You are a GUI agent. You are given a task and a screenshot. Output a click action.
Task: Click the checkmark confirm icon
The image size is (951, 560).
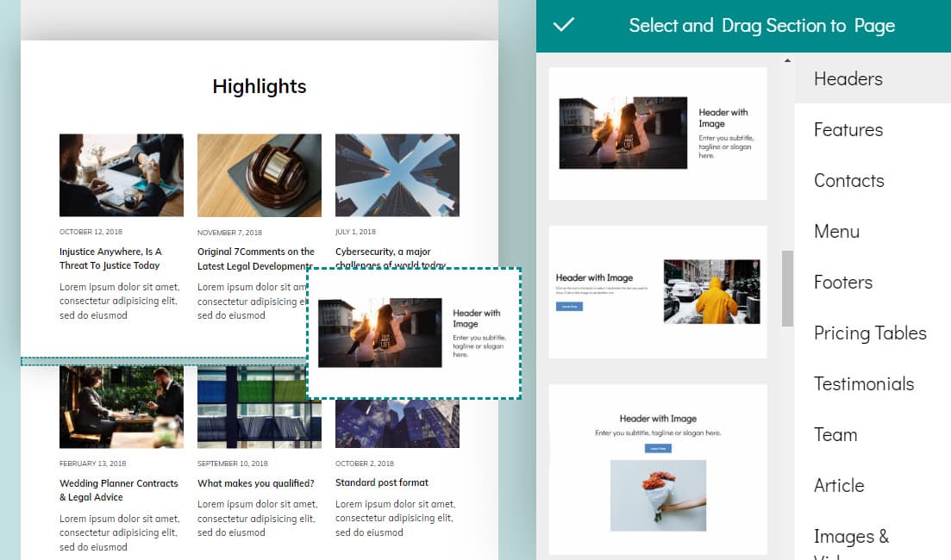click(x=563, y=25)
